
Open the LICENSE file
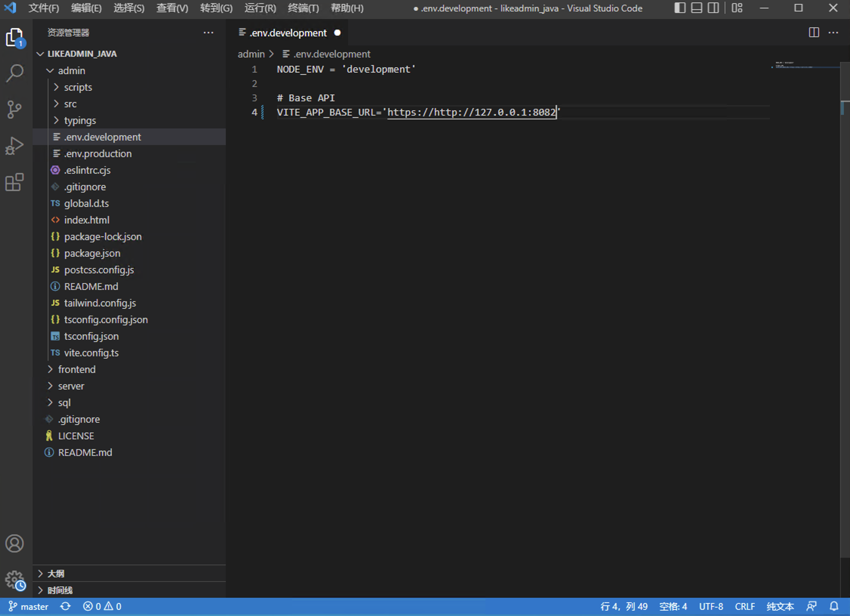click(129, 436)
